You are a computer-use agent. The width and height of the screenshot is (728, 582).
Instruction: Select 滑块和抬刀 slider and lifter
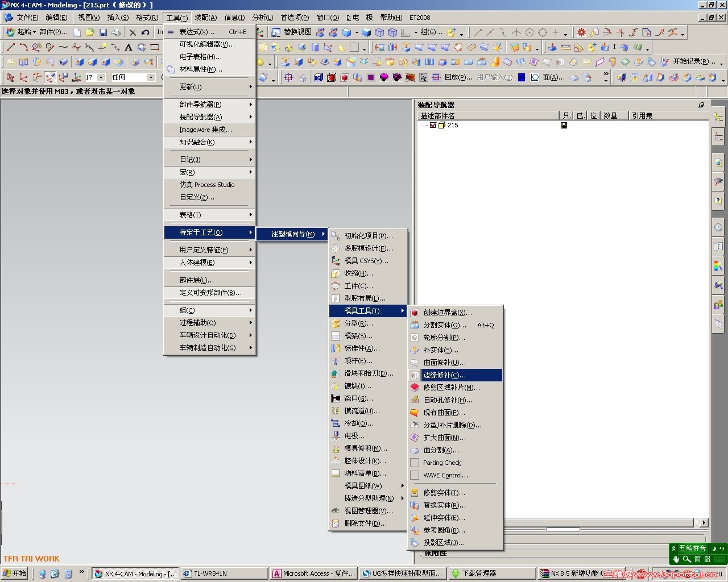pyautogui.click(x=368, y=373)
